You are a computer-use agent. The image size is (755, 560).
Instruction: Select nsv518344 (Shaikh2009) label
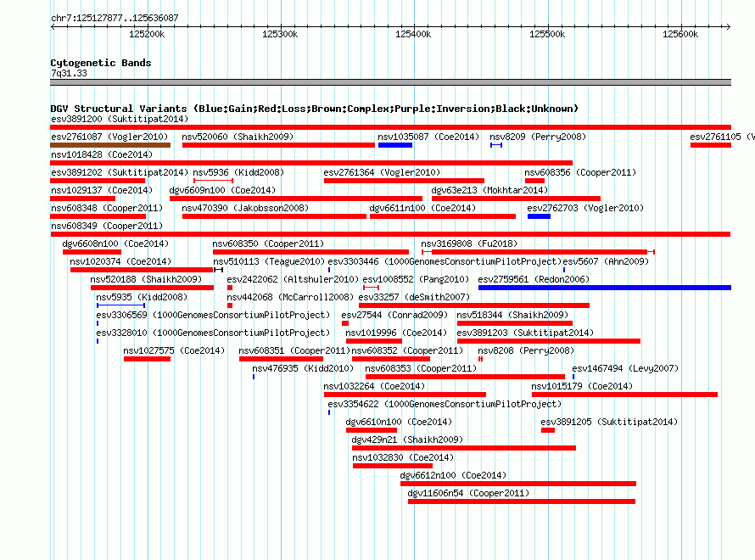point(512,315)
